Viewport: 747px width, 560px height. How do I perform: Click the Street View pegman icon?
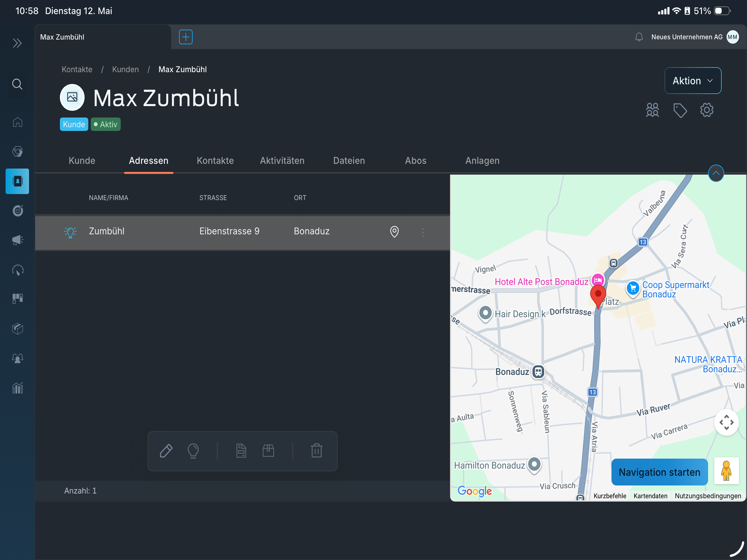click(726, 471)
